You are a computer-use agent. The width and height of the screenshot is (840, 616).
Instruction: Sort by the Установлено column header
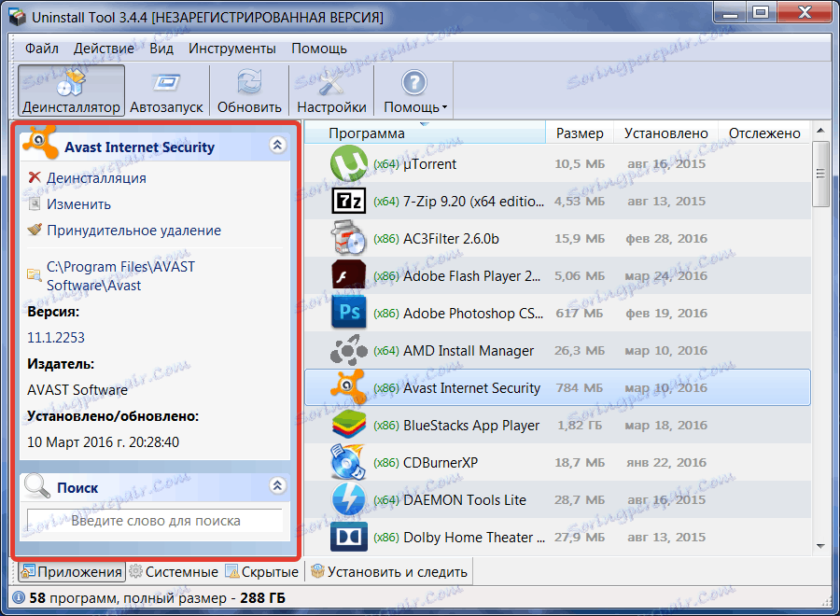point(665,133)
